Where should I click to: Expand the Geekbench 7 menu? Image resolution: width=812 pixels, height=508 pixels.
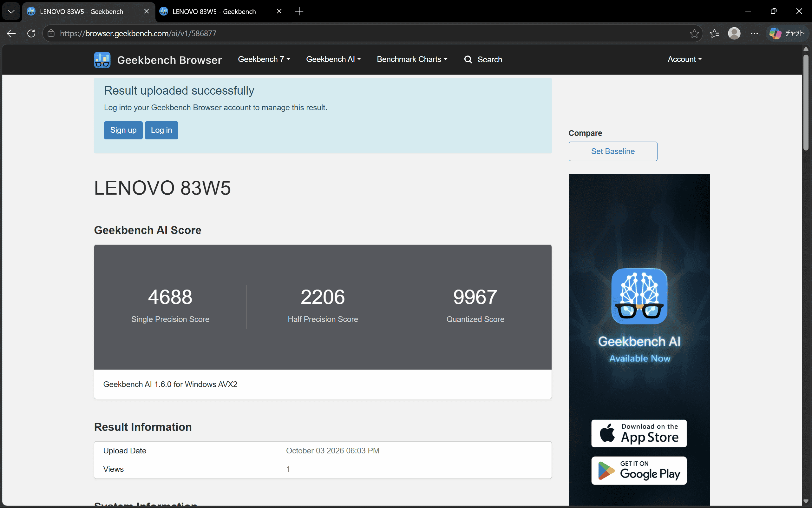click(x=264, y=59)
